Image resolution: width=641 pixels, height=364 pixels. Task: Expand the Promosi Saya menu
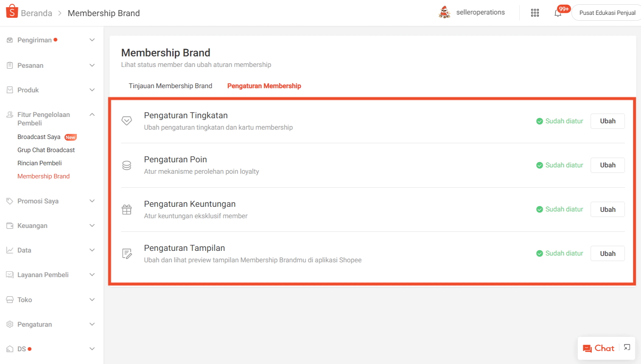(92, 201)
